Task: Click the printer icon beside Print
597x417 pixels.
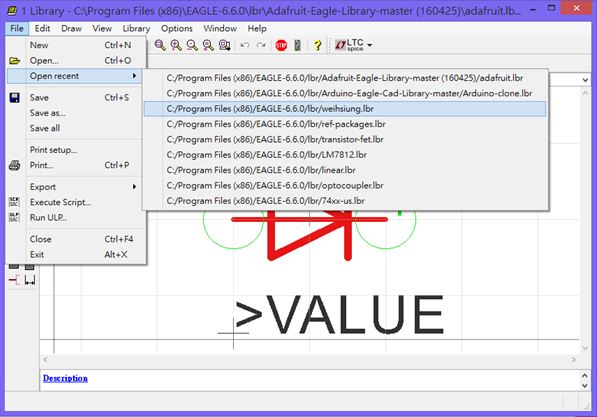Action: tap(14, 165)
